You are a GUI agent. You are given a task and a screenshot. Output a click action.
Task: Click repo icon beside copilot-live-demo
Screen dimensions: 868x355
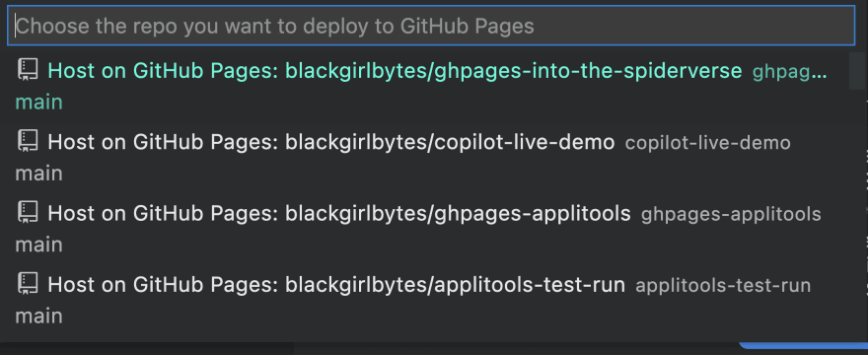point(28,142)
